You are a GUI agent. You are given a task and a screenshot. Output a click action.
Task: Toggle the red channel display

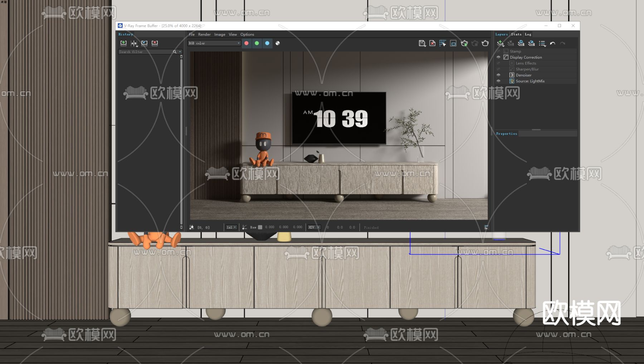tap(246, 43)
